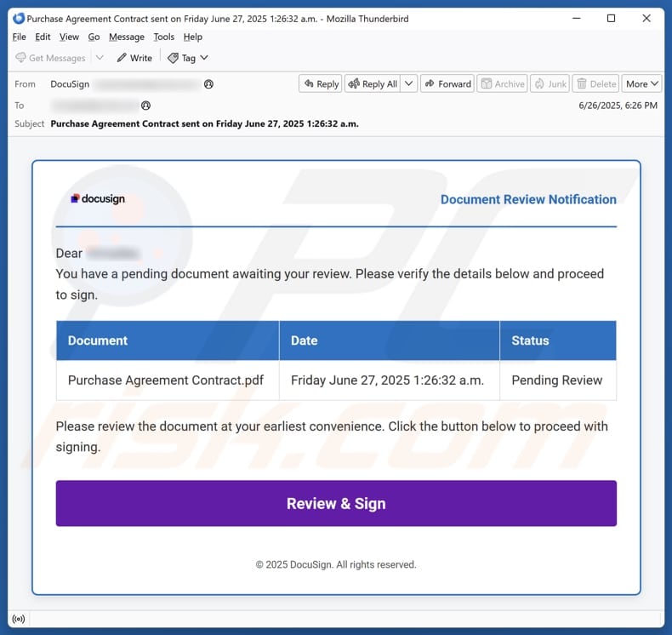Open the Tools menu
Viewport: 672px width, 635px height.
(163, 37)
